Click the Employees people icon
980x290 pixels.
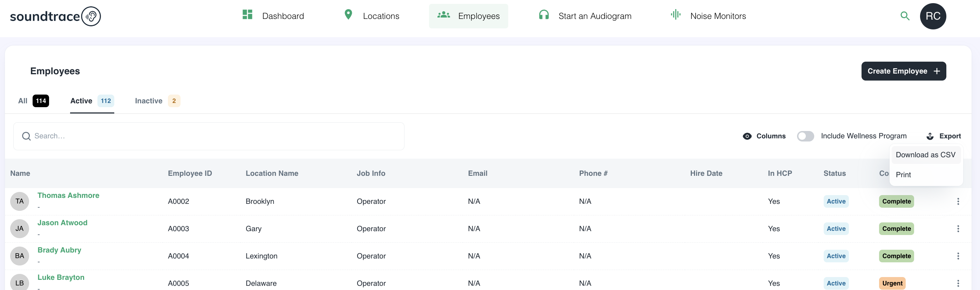click(444, 15)
